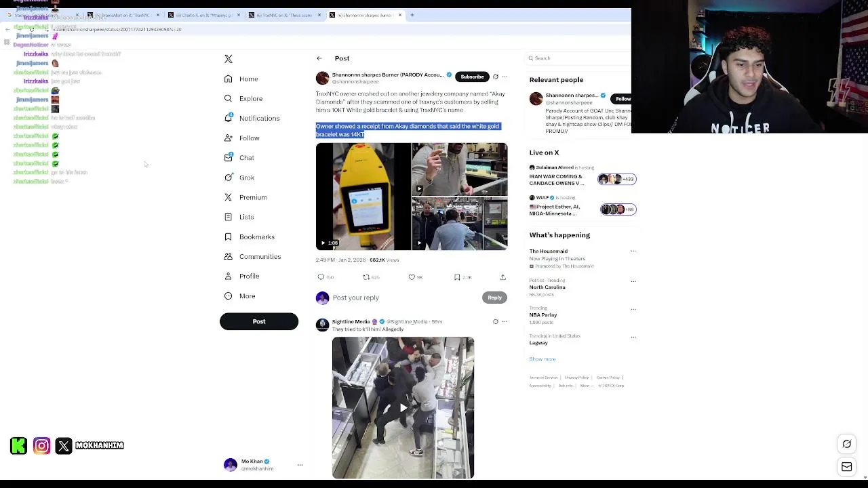Open the Instagram logo in stream overlay
Viewport: 868px width, 488px height.
41,445
